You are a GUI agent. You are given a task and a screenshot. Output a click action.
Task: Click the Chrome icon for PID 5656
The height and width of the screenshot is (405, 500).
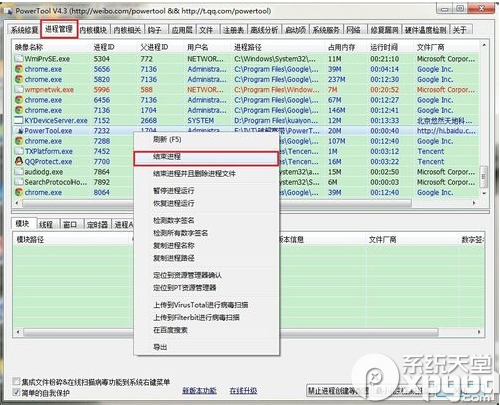[19, 69]
